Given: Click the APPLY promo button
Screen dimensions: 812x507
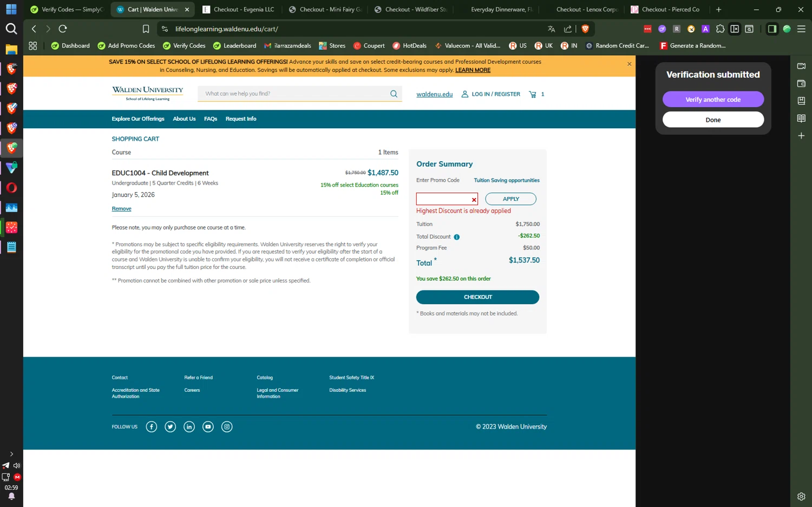Looking at the screenshot, I should (x=510, y=199).
